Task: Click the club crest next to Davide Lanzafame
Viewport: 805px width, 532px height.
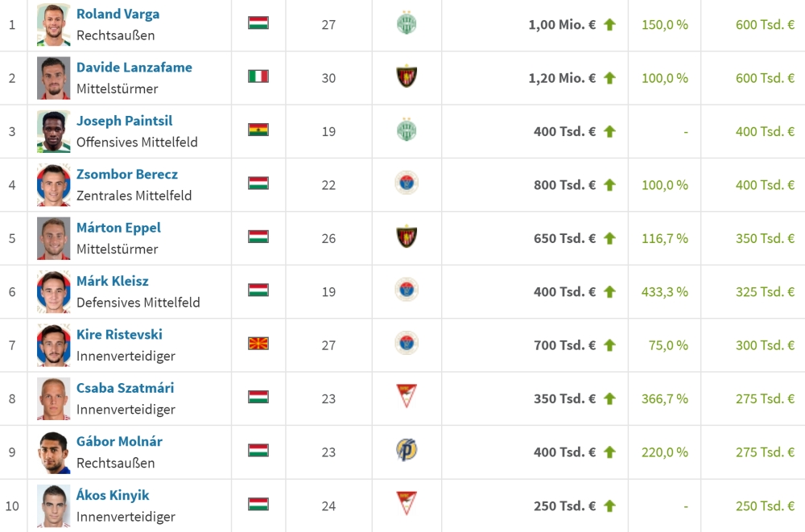Action: [407, 77]
